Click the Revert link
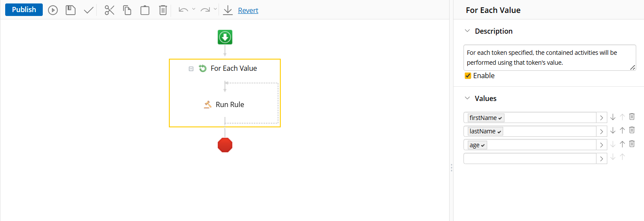The width and height of the screenshot is (644, 221). (248, 10)
